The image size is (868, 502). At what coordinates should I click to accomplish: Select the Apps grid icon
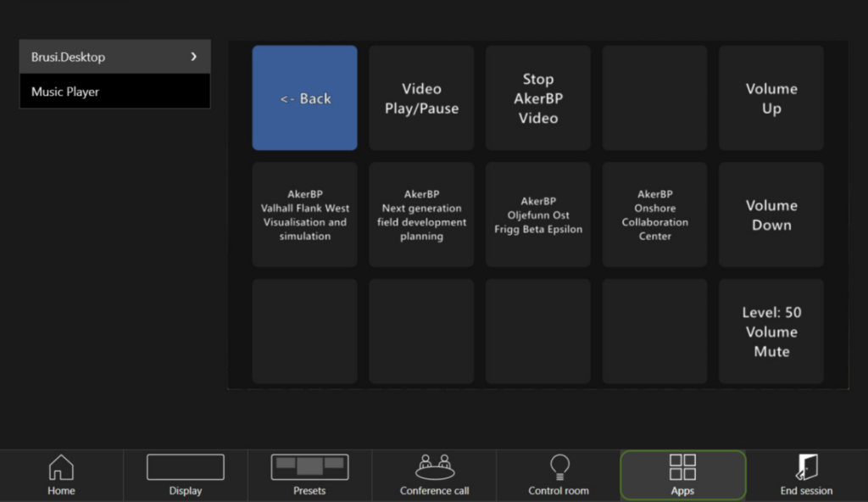pos(682,466)
